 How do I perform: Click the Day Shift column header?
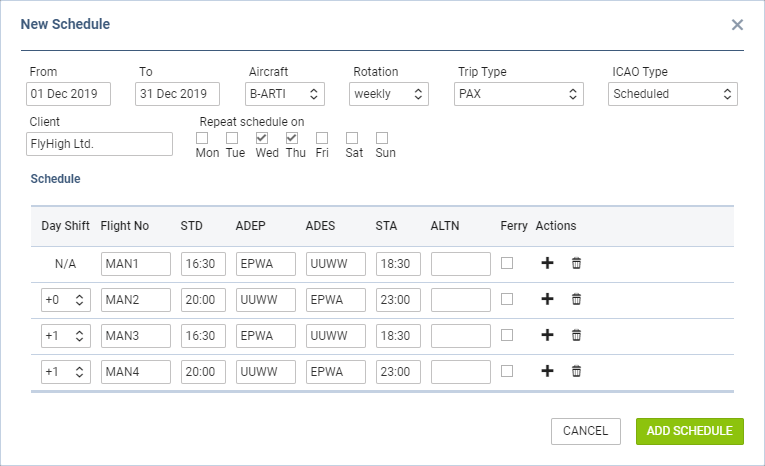click(x=65, y=225)
